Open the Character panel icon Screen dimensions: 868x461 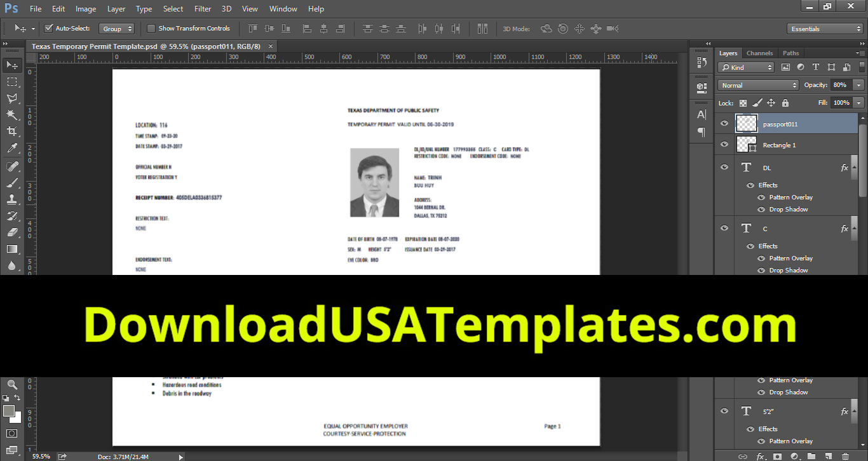pos(701,114)
